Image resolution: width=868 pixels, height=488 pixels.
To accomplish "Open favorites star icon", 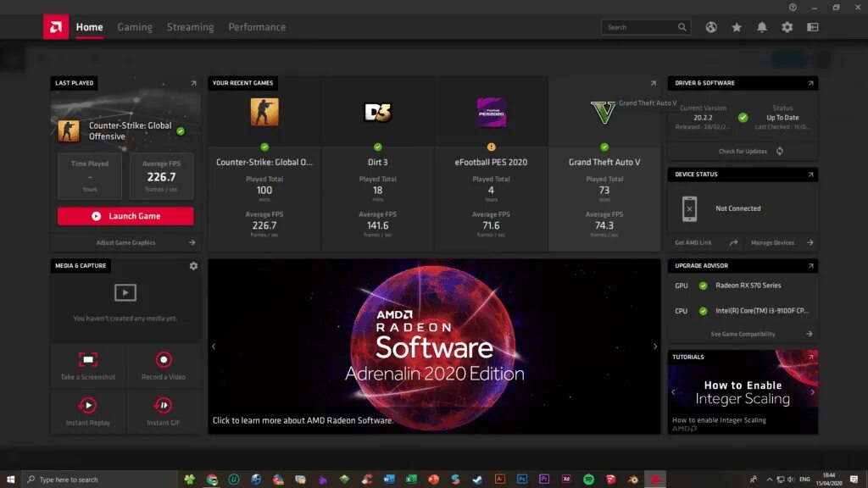I will coord(737,27).
